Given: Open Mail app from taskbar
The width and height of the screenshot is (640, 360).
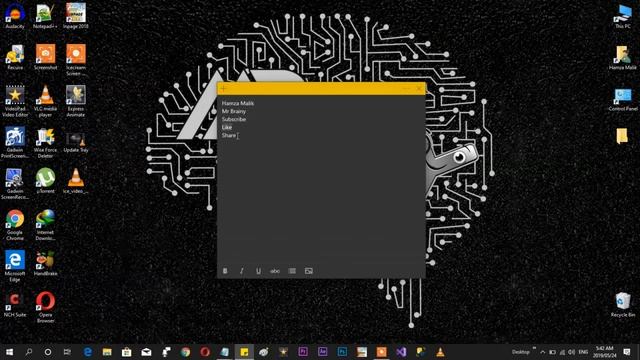Looking at the screenshot, I should [x=146, y=352].
